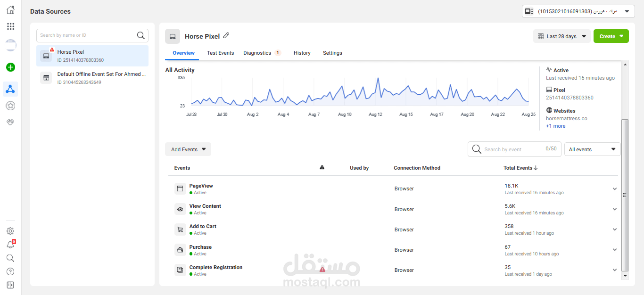Open the green Create dropdown
Viewport: 644px width, 295px height.
tap(611, 36)
